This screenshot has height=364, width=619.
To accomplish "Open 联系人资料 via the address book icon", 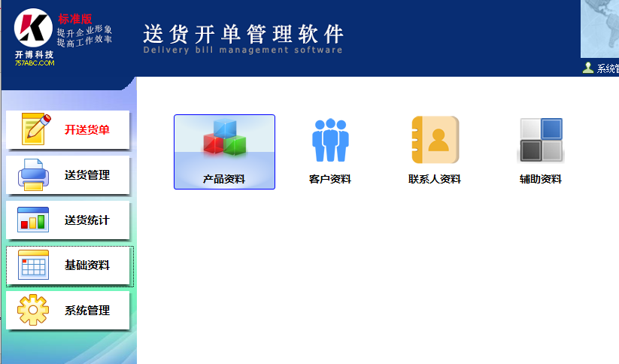I will [435, 141].
